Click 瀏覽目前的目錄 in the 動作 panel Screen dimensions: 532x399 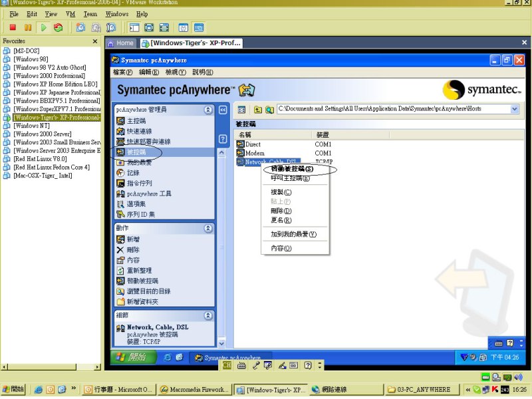[143, 291]
